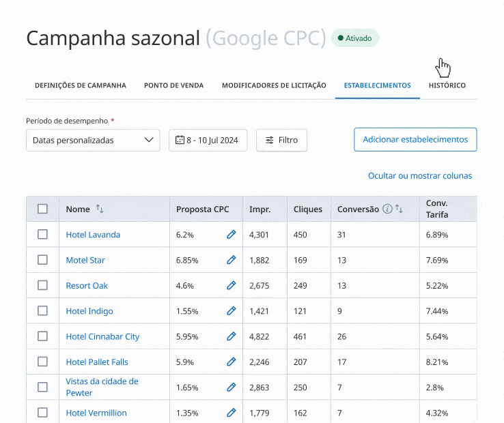Open the Hotel Vermillion property link
Viewport: 504px width, 423px height.
[x=96, y=413]
